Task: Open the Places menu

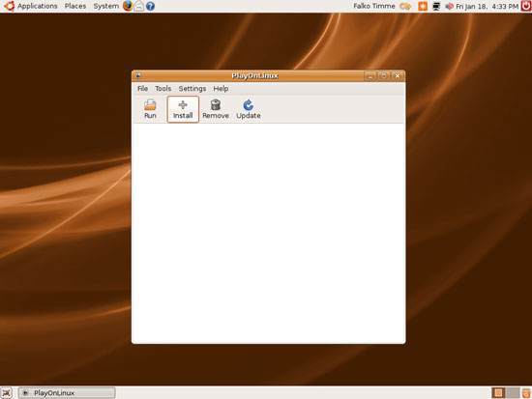Action: tap(75, 6)
